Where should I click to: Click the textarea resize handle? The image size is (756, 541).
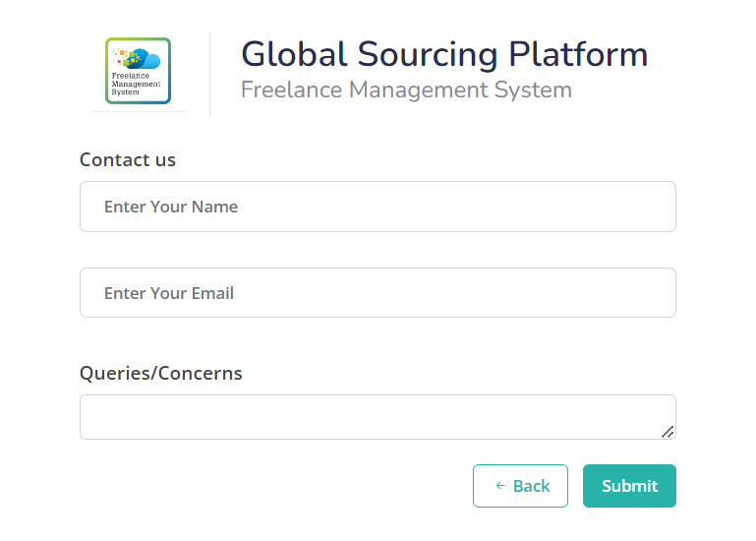(x=668, y=431)
